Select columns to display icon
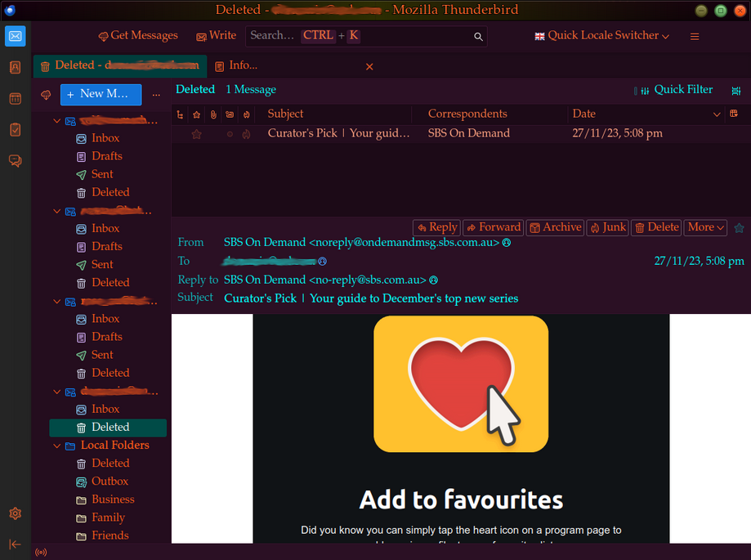This screenshot has width=751, height=560. click(x=734, y=114)
